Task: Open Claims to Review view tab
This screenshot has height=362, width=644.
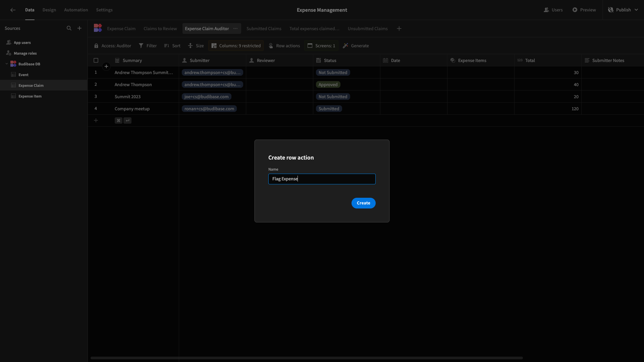Action: click(x=160, y=29)
